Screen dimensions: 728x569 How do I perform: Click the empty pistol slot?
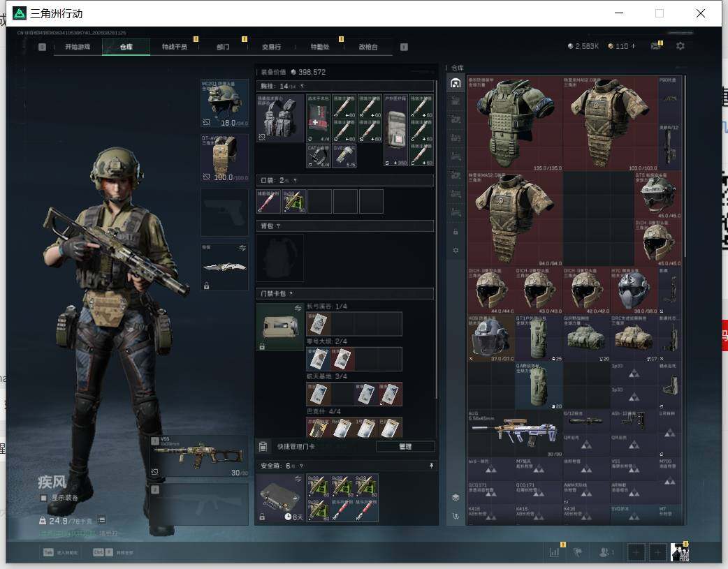pos(224,212)
